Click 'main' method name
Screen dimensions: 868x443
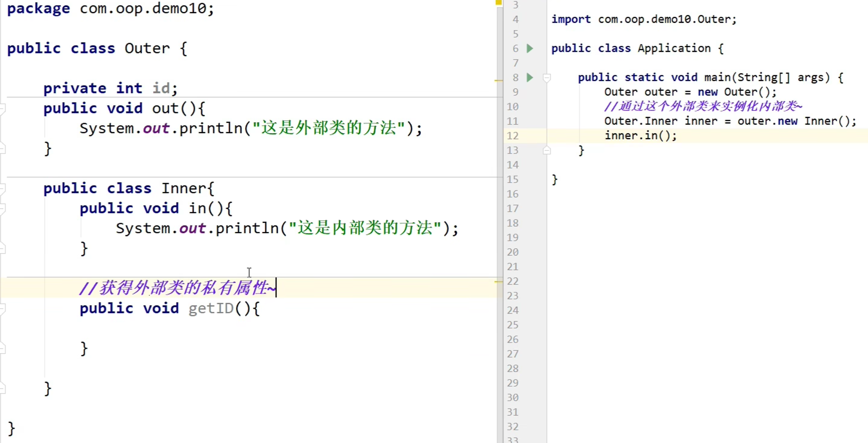(717, 77)
